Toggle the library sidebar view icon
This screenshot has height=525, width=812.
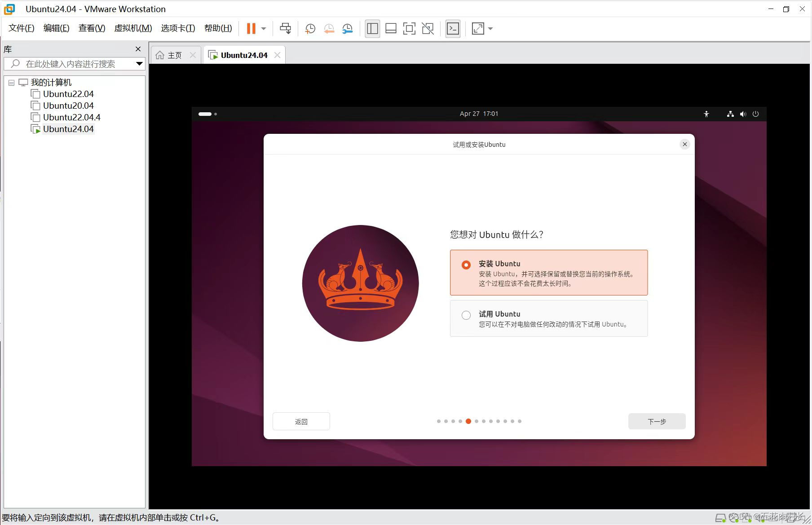tap(372, 29)
